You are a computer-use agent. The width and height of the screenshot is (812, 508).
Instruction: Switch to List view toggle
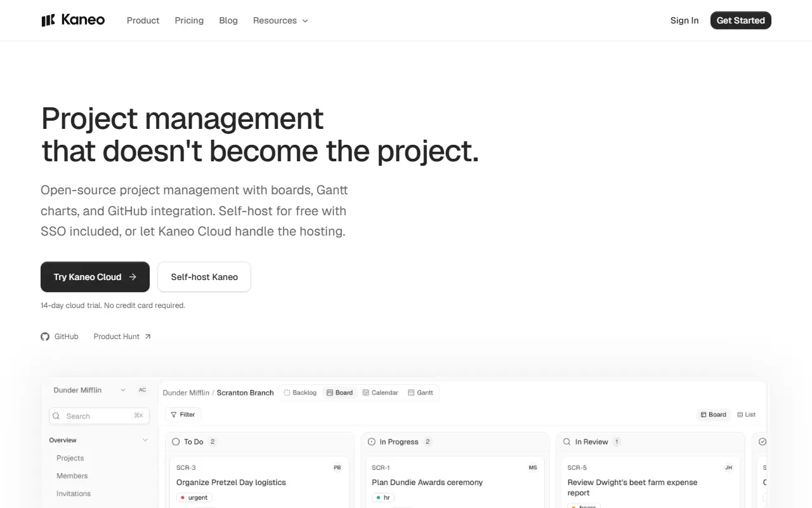[747, 415]
